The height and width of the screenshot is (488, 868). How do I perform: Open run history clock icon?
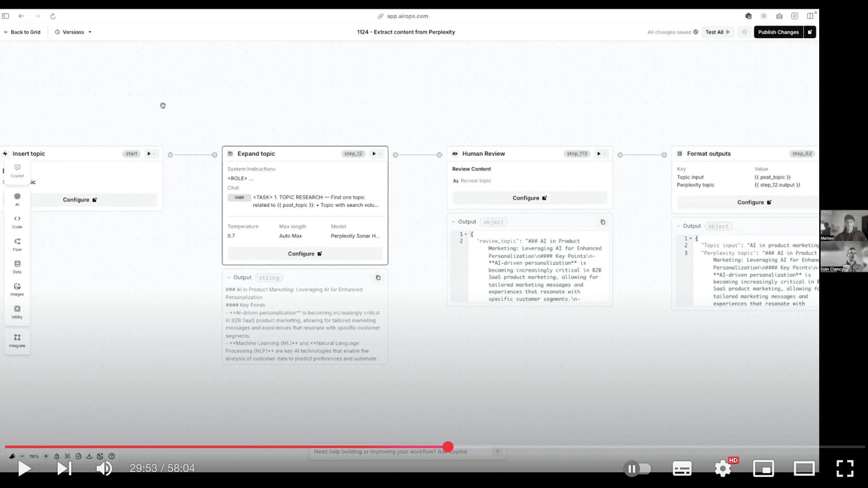745,32
